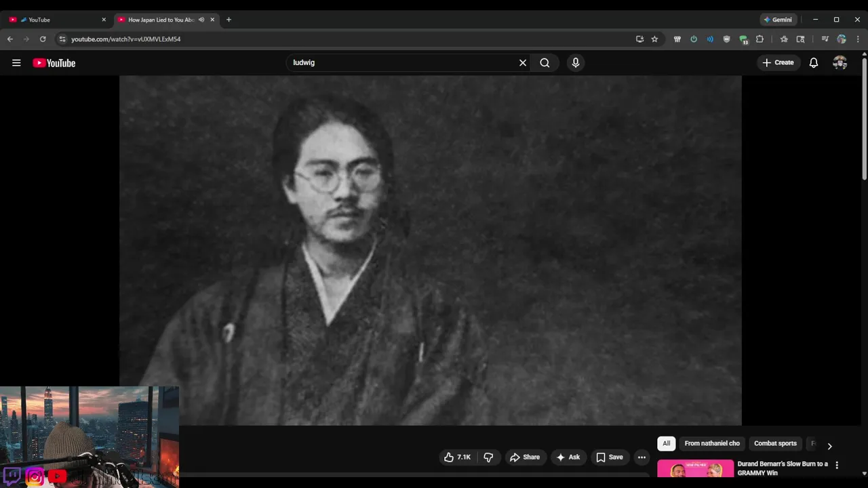Close the first YouTube tab
Screen dimensions: 868x488
(x=104, y=20)
